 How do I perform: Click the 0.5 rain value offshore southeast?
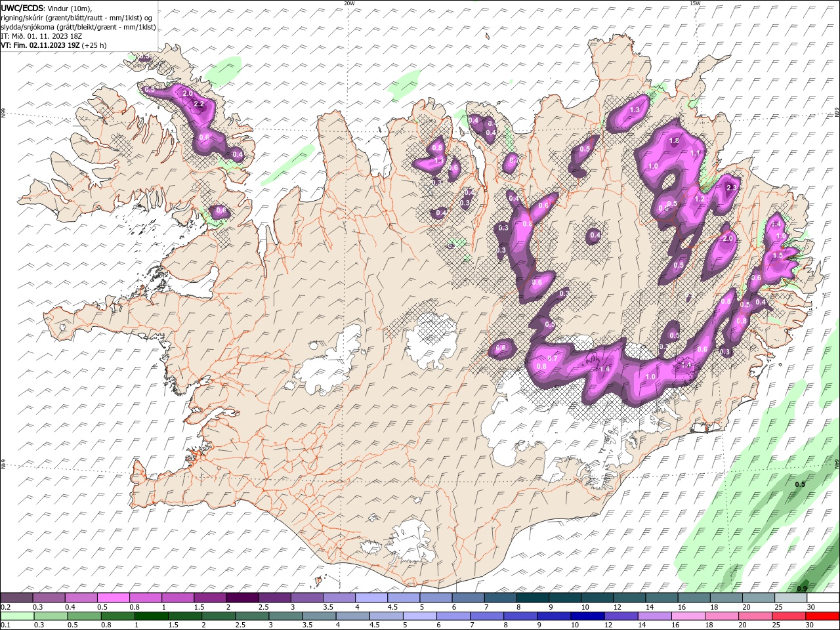pos(800,484)
